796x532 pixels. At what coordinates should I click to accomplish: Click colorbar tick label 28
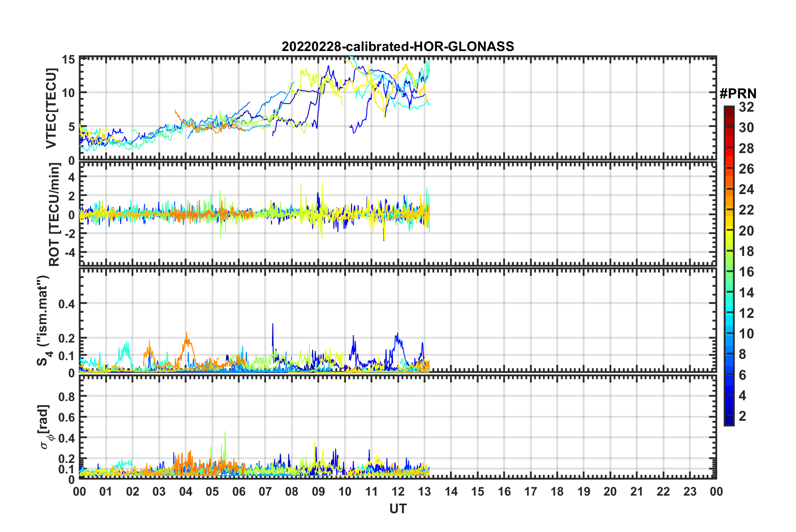click(746, 148)
